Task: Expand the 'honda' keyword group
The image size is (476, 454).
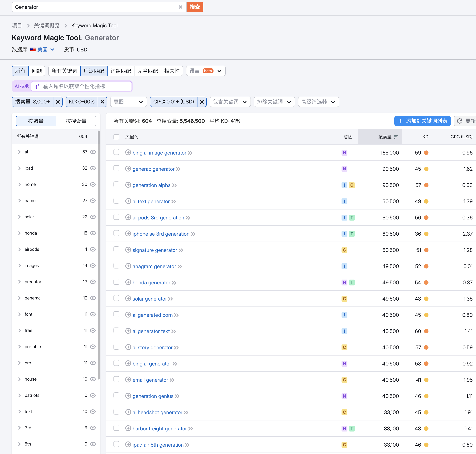Action: (x=19, y=233)
